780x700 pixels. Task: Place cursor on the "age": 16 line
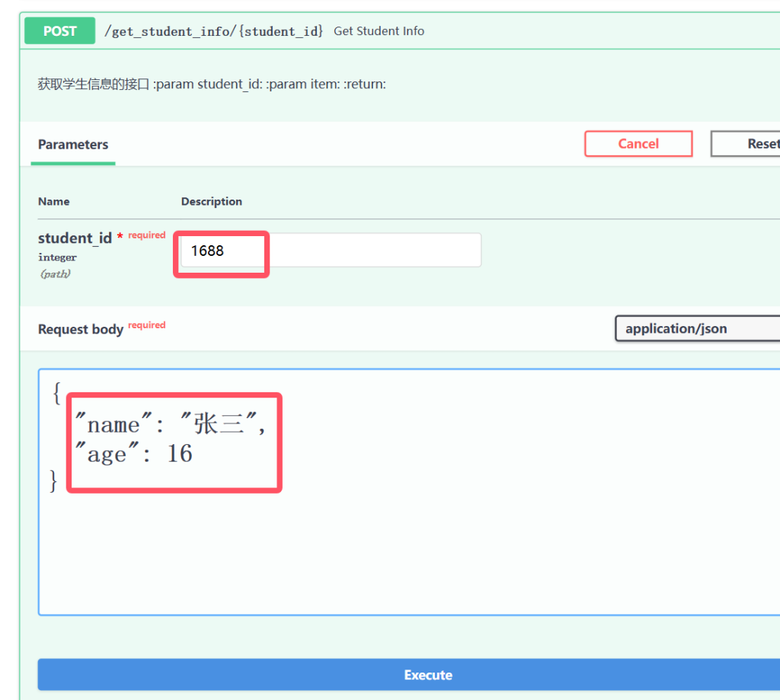[x=133, y=455]
